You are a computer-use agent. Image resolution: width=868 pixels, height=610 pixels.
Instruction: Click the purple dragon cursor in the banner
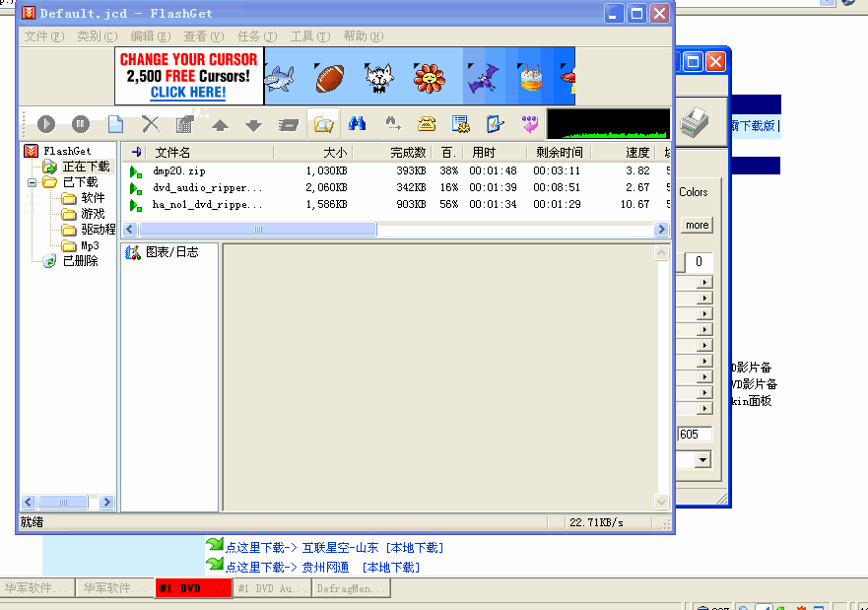[x=484, y=78]
